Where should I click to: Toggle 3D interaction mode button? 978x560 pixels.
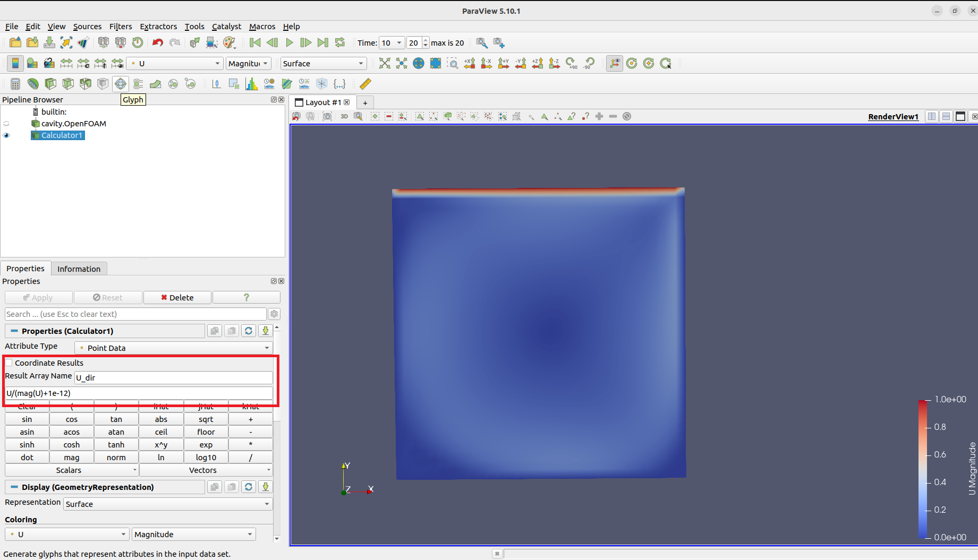[x=344, y=117]
